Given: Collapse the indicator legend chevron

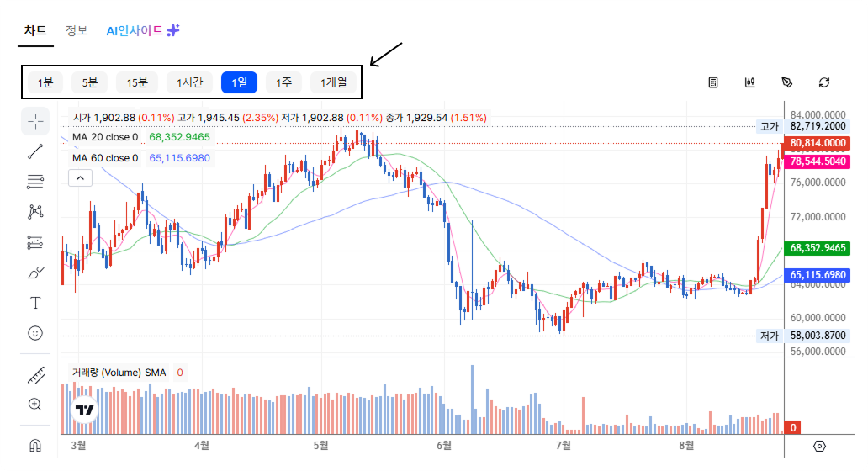Looking at the screenshot, I should (x=80, y=178).
